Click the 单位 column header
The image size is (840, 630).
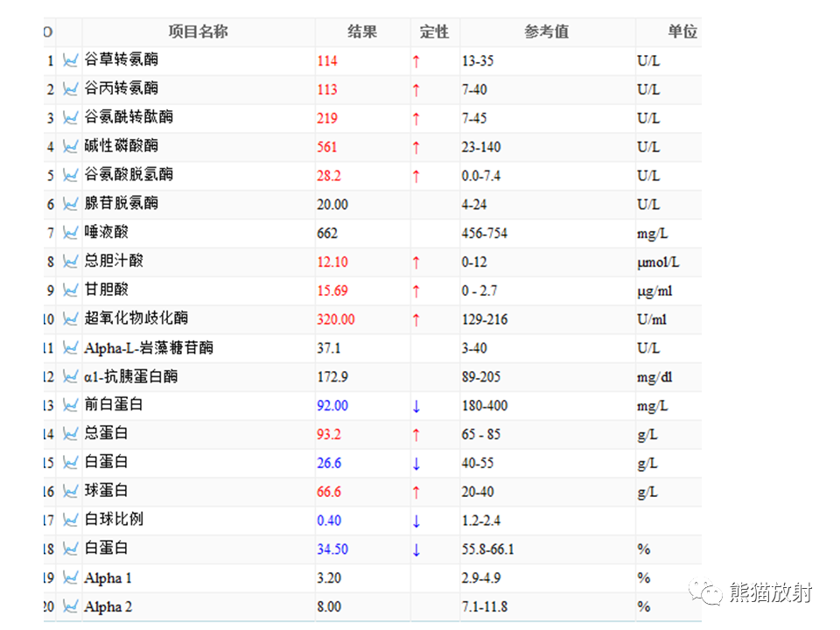pyautogui.click(x=682, y=31)
